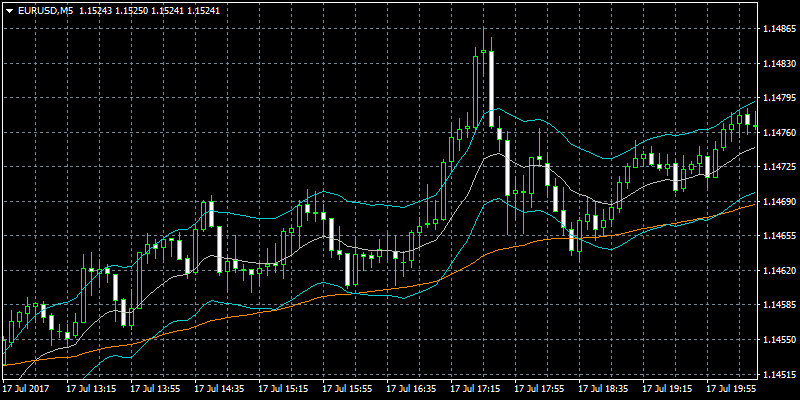Image resolution: width=800 pixels, height=400 pixels.
Task: Select the EURUSD,M5 symbol title text
Action: [x=45, y=11]
